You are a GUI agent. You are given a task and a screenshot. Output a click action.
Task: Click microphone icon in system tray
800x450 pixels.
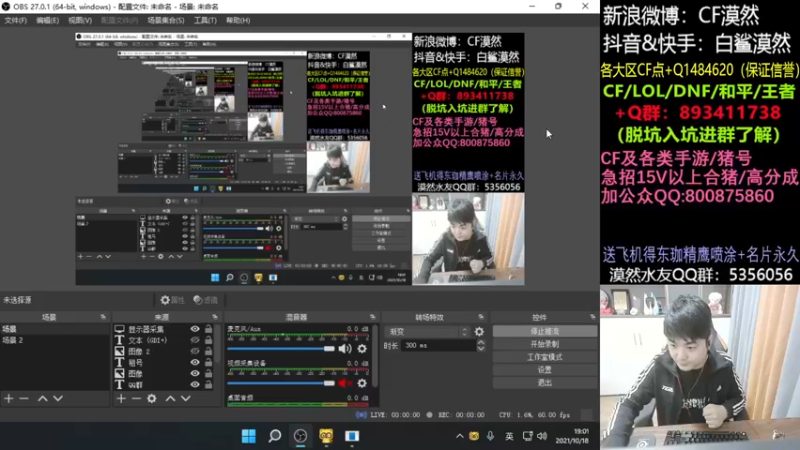pos(490,436)
